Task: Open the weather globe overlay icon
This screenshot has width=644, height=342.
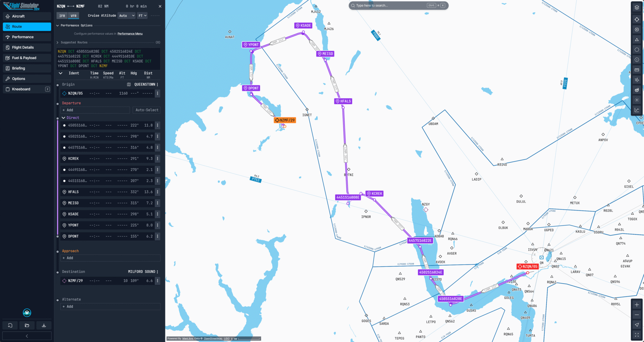Action: [x=637, y=90]
